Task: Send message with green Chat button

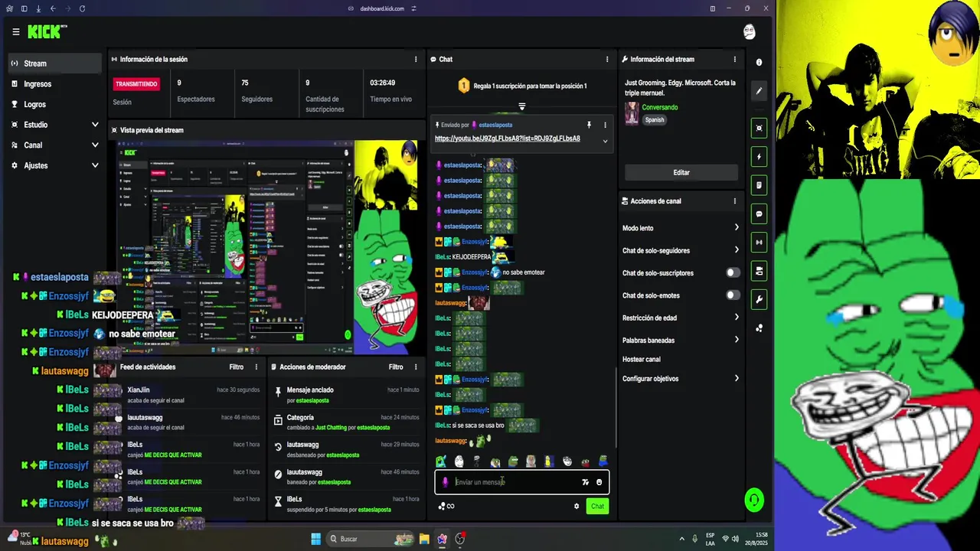Action: 597,506
